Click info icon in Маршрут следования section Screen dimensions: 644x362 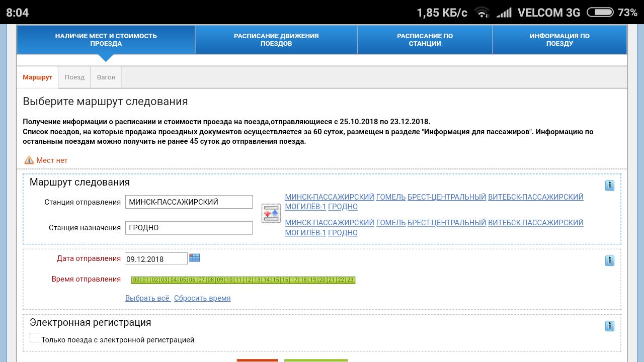(x=609, y=186)
